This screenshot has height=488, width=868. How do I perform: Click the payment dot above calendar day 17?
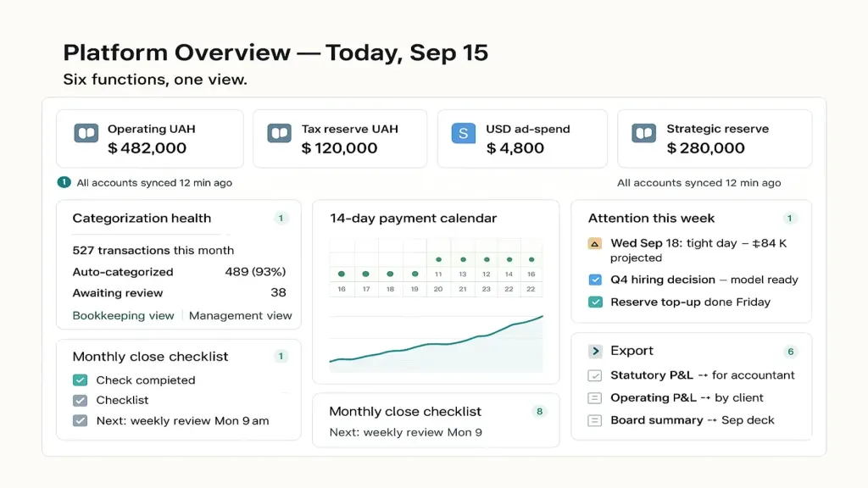click(365, 274)
